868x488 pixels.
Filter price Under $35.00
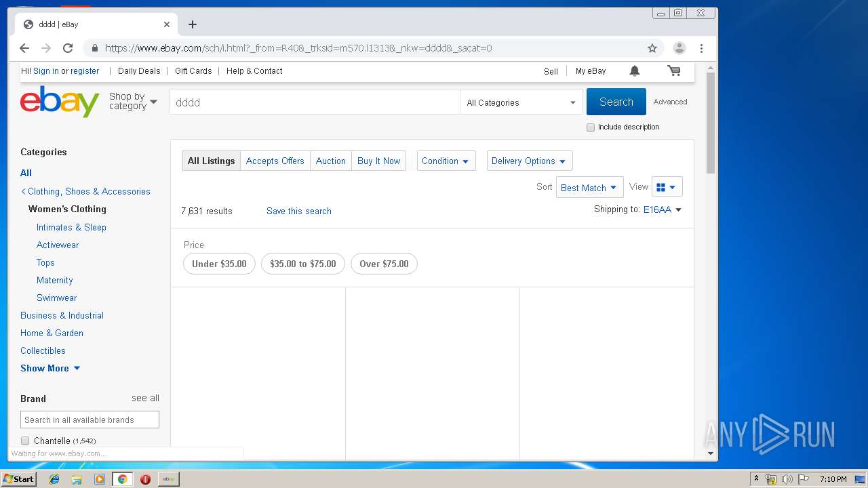[x=219, y=264]
